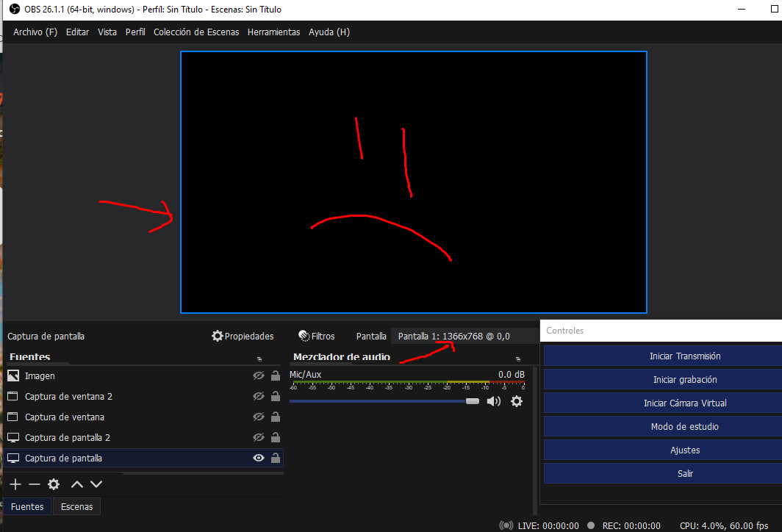This screenshot has width=782, height=532.
Task: Adjust the Mic/Aux volume slider
Action: pos(384,401)
